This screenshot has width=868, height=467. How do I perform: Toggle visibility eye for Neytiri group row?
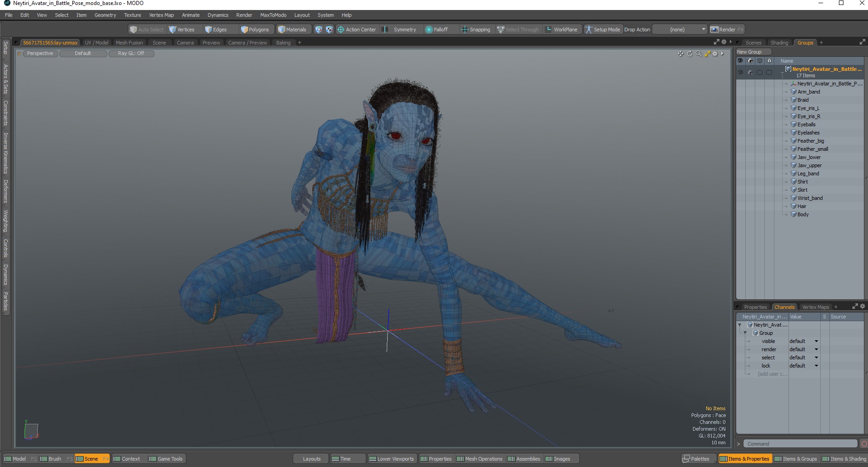[x=740, y=72]
